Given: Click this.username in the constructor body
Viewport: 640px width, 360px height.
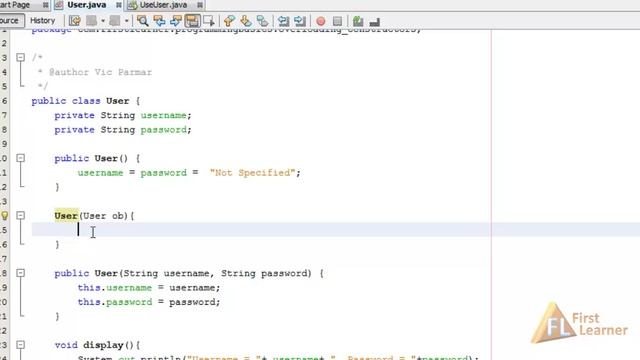Looking at the screenshot, I should click(x=115, y=288).
